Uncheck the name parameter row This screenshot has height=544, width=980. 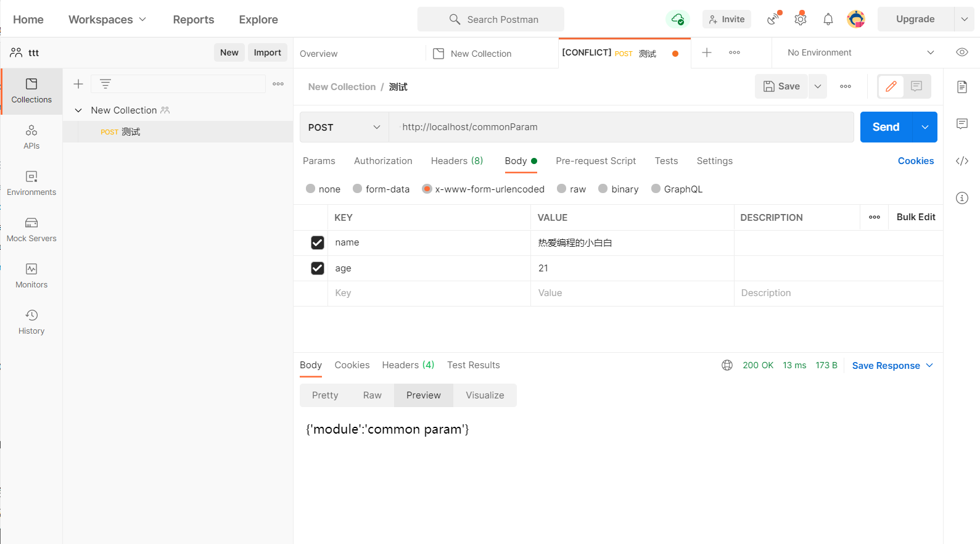click(318, 243)
